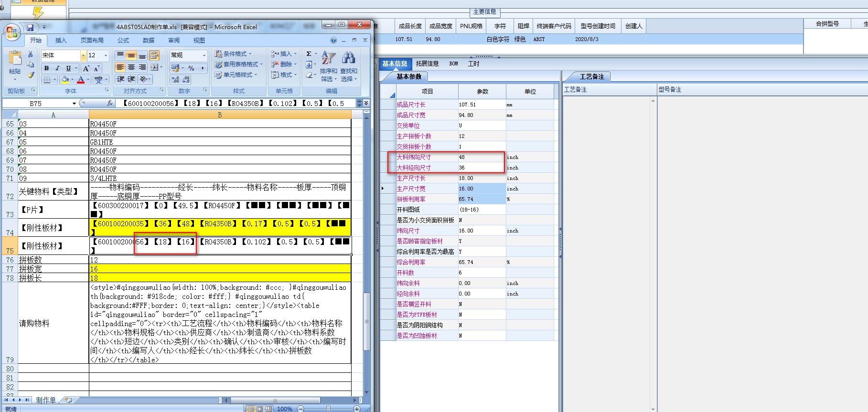Screen dimensions: 868x412
Task: Apply red font color A
Action: coord(81,79)
